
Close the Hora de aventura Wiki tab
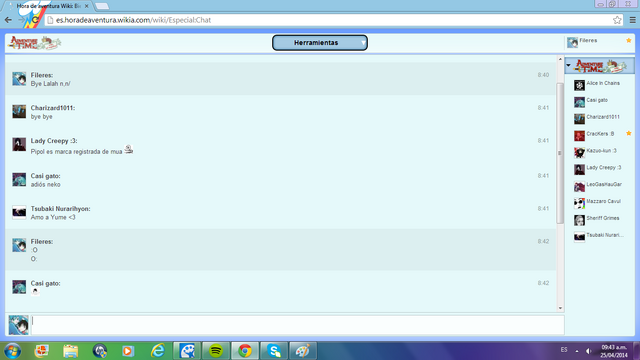pos(87,6)
